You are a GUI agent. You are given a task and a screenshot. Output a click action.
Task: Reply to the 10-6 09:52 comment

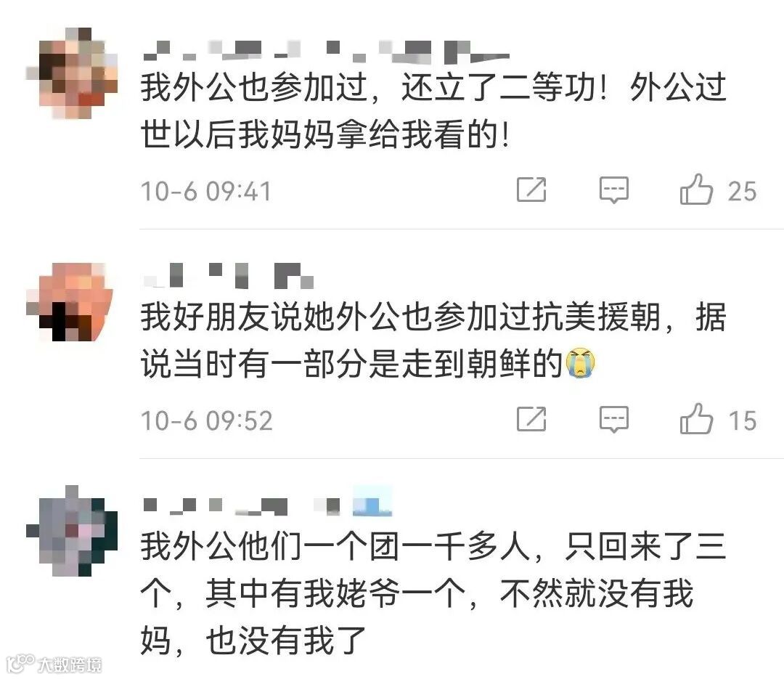[614, 419]
